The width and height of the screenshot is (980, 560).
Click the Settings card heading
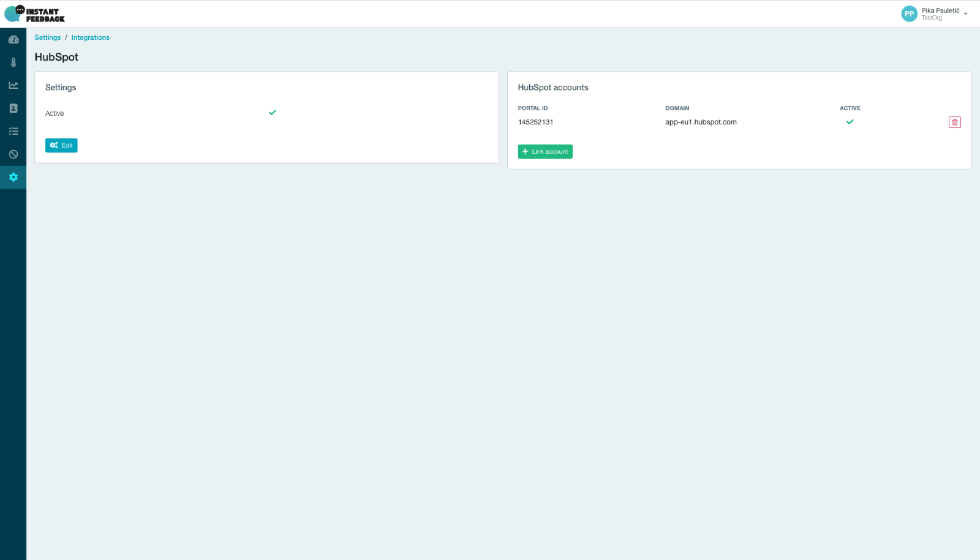tap(61, 88)
